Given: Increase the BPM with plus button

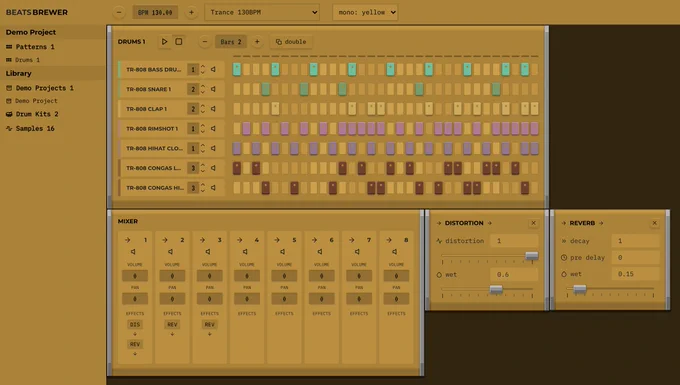Looking at the screenshot, I should 191,13.
